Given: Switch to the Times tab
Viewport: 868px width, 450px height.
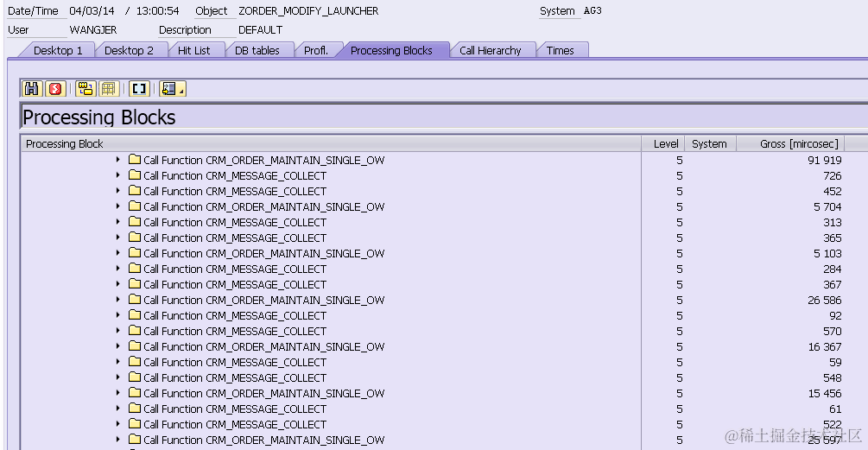Looking at the screenshot, I should (560, 50).
